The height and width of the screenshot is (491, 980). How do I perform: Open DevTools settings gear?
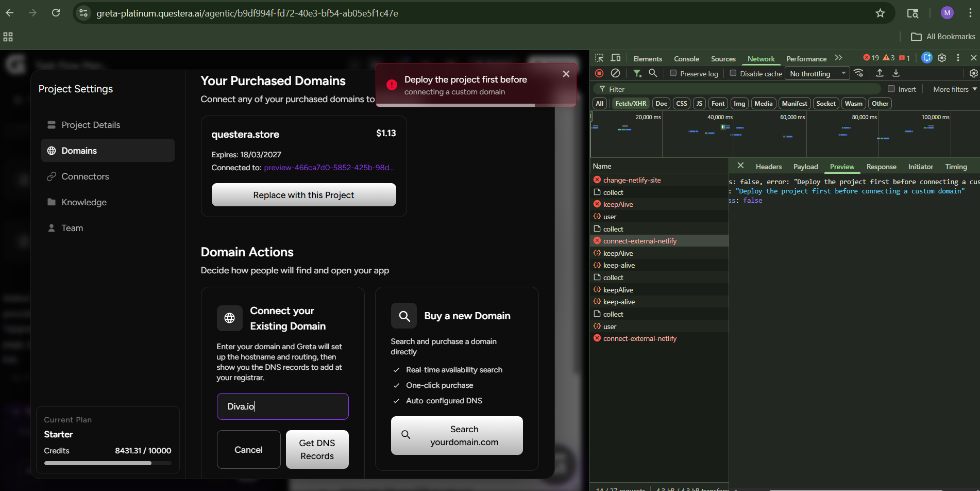pos(942,58)
